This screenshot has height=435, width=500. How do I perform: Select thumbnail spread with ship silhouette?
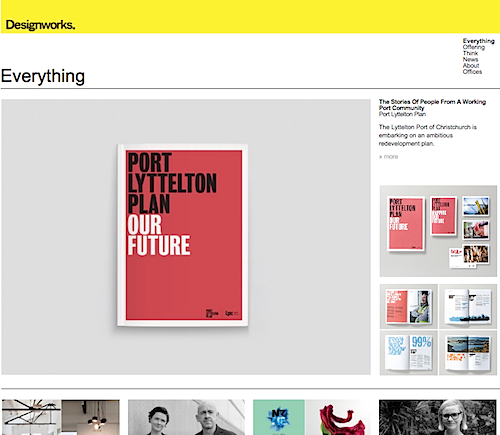tap(468, 306)
